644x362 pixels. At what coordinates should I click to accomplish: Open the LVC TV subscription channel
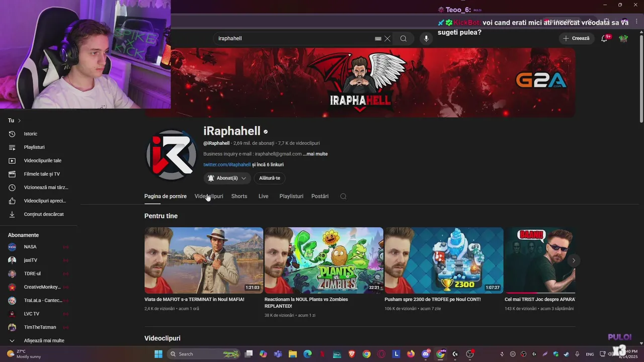(x=38, y=314)
